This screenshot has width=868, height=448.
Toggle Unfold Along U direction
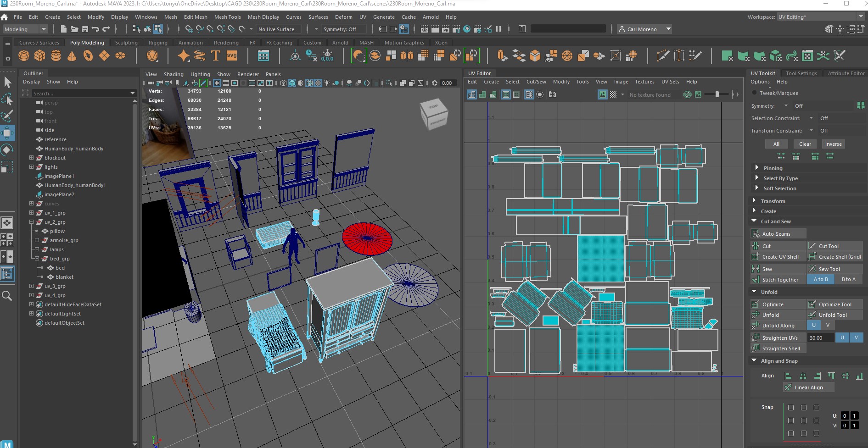pos(813,326)
